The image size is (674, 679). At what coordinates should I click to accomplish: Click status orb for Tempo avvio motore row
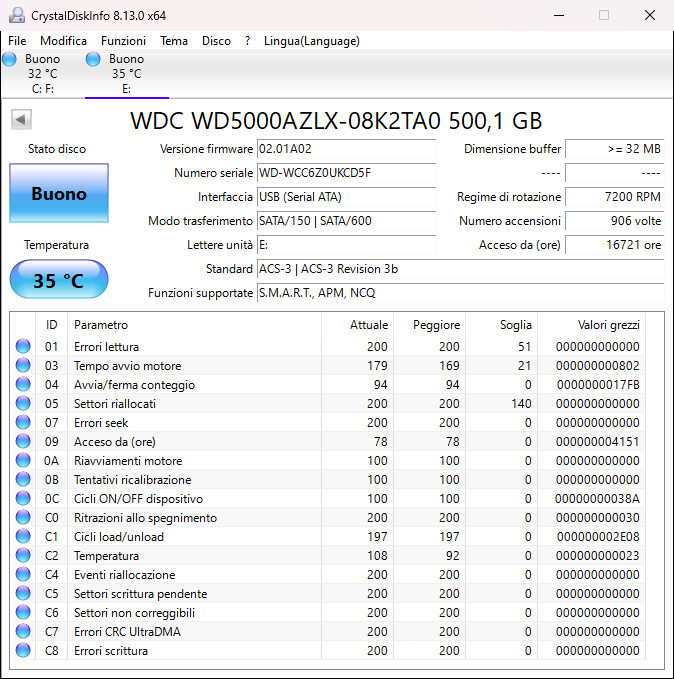23,365
